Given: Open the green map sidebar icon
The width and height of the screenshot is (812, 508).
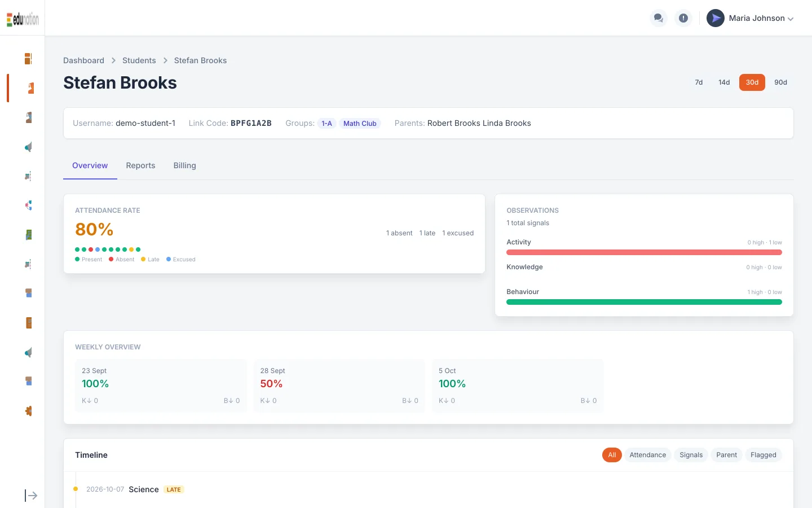Looking at the screenshot, I should [28, 235].
